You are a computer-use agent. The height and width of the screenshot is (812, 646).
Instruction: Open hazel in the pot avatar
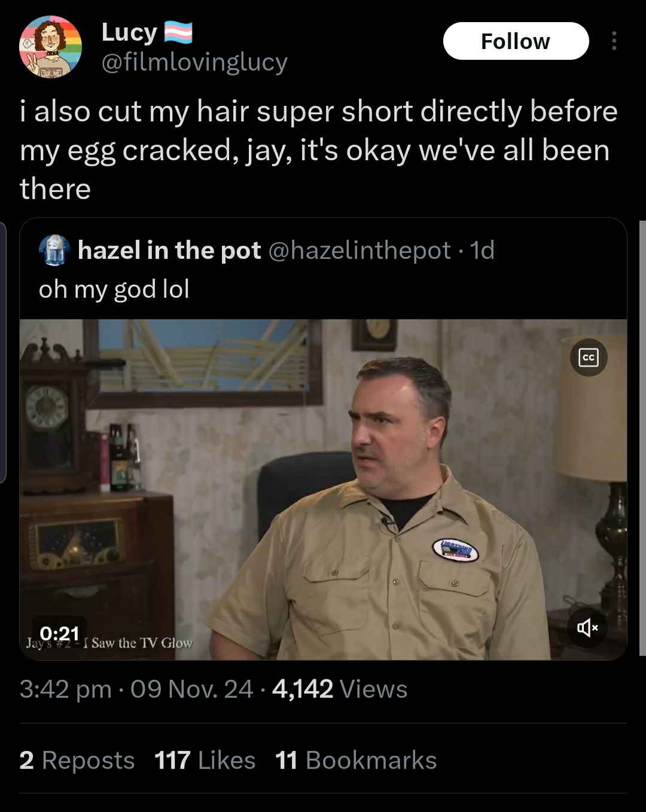pos(54,250)
